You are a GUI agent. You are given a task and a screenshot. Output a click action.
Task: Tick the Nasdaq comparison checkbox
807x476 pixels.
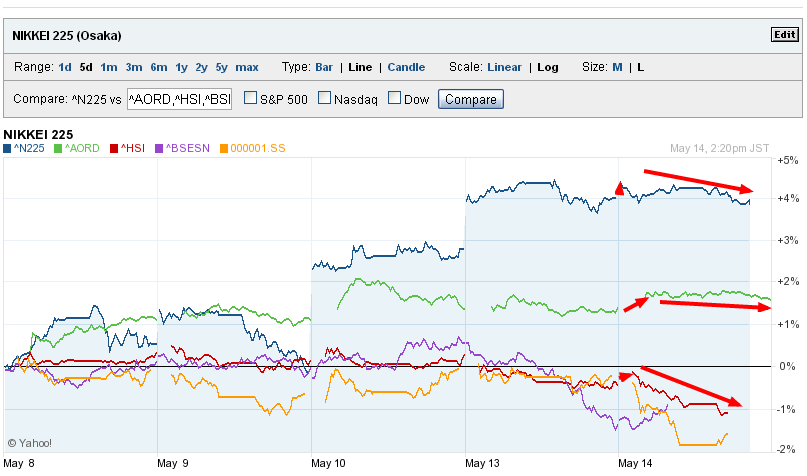[x=325, y=99]
